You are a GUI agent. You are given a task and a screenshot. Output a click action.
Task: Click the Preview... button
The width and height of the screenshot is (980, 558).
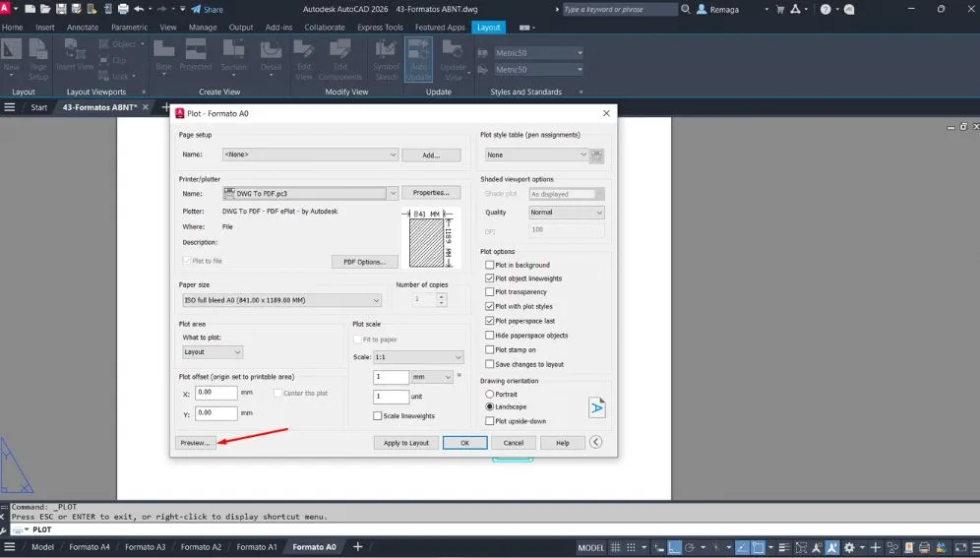pos(196,443)
